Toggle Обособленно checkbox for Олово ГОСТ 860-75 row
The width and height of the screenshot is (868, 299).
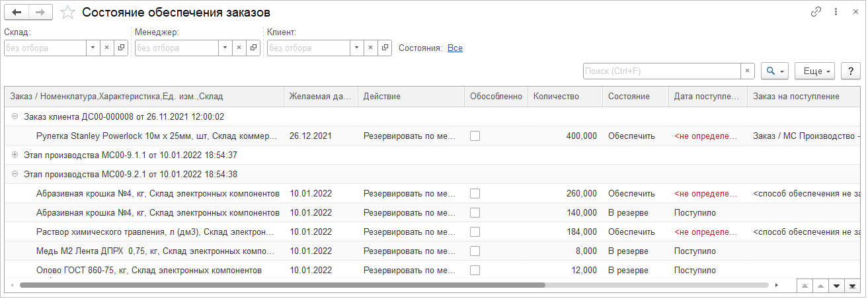point(475,270)
